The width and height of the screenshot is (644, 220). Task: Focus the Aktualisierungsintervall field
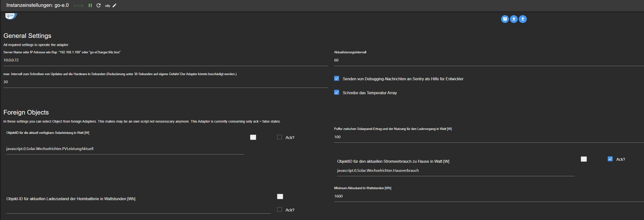pos(488,60)
